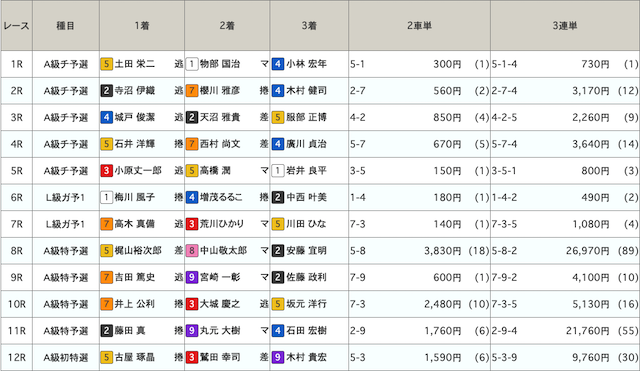Click the 26,970円 payout in row 8R

click(588, 251)
